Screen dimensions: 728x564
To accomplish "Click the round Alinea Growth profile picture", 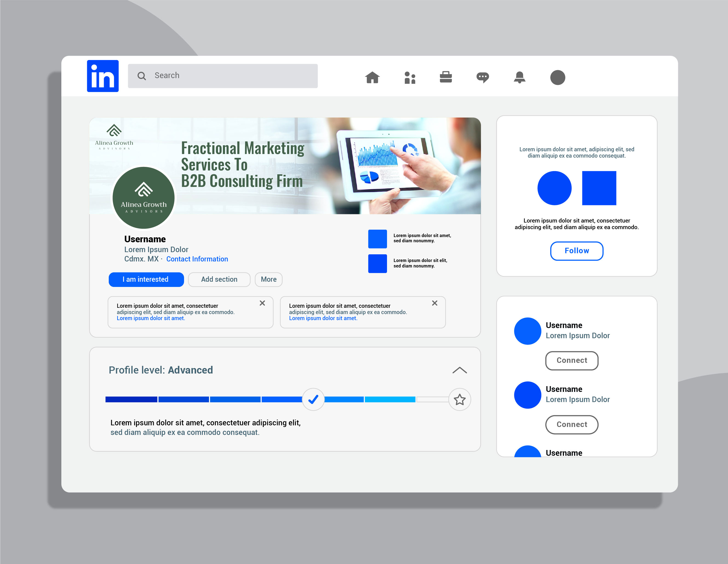I will click(x=144, y=198).
